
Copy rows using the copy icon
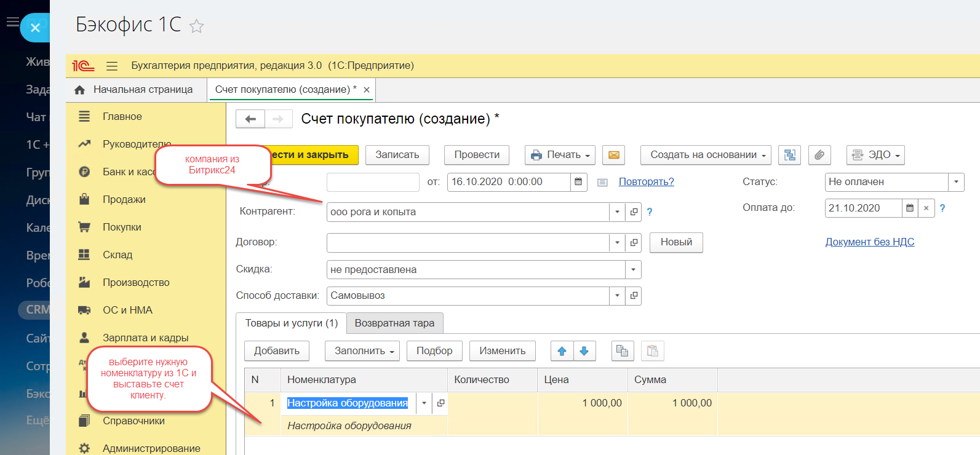pos(623,351)
